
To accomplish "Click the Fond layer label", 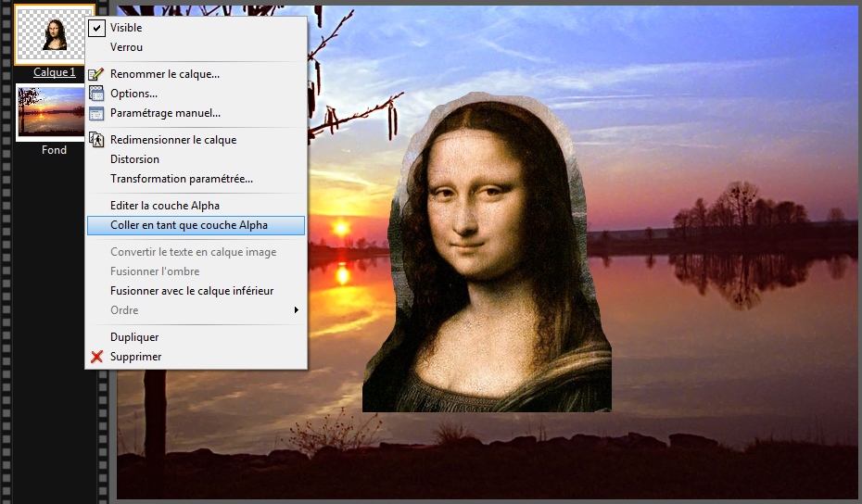I will click(x=54, y=150).
